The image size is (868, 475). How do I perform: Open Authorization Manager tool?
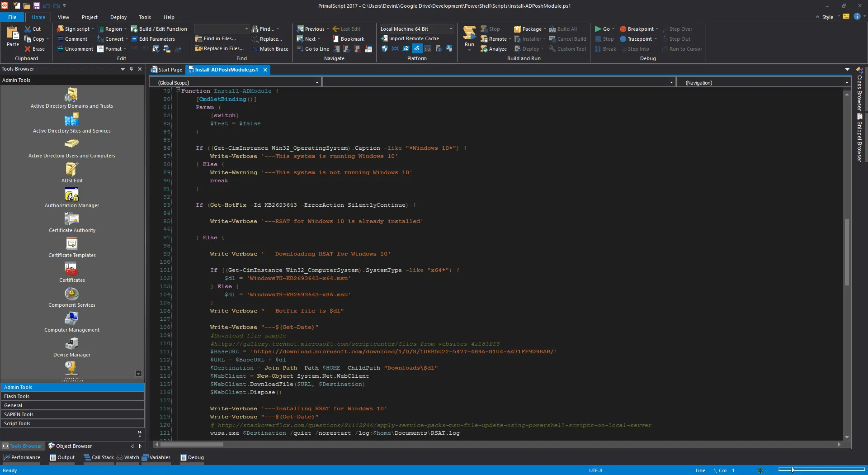tap(72, 198)
